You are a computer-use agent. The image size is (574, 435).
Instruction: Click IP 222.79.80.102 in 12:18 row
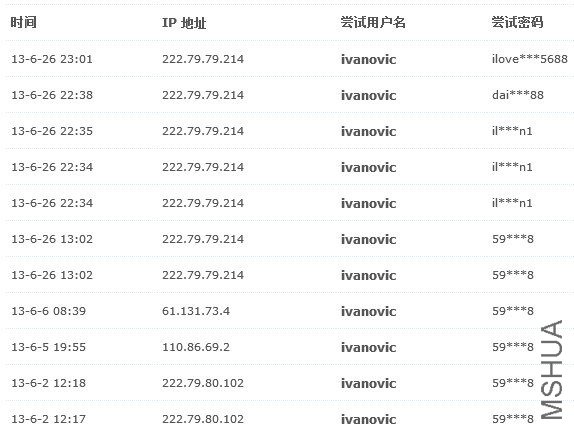[203, 383]
